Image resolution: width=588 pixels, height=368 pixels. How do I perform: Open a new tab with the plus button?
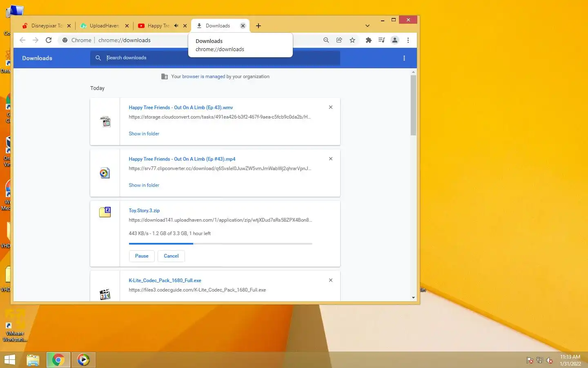258,26
